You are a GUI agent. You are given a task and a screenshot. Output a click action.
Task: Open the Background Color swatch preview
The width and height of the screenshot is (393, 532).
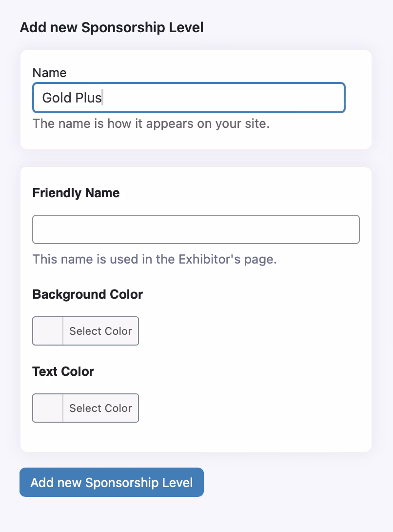click(x=48, y=331)
